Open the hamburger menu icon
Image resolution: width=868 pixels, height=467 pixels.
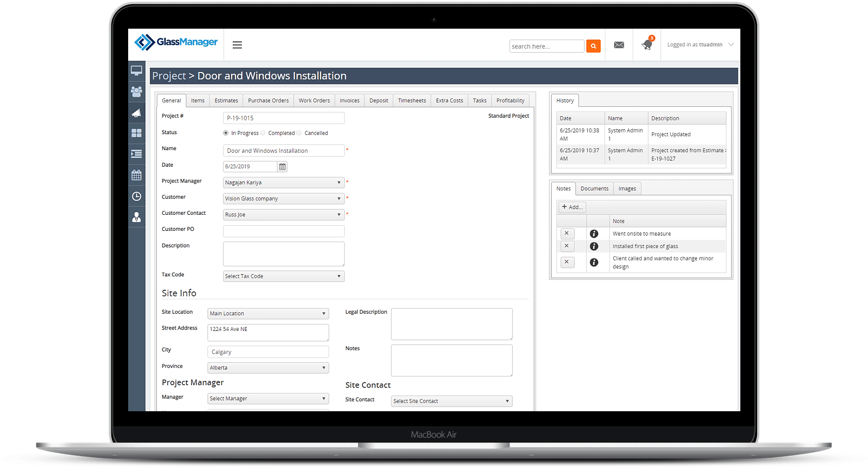[237, 45]
